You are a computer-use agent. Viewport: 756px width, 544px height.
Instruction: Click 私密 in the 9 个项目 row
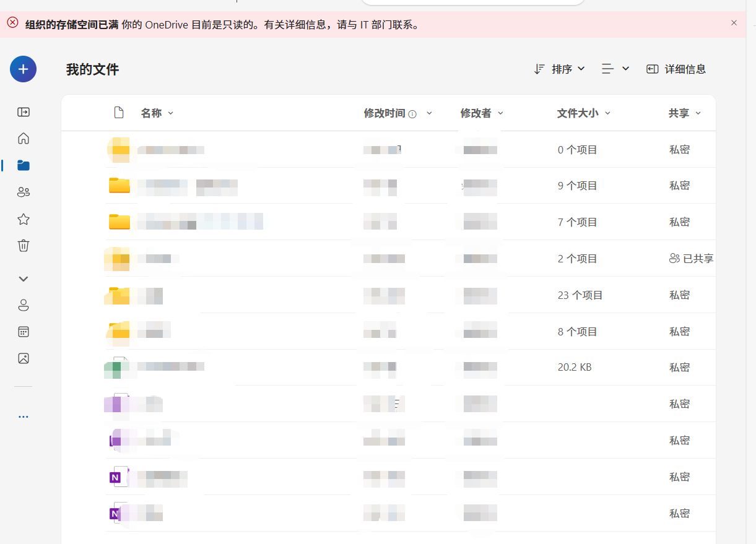[x=679, y=186]
